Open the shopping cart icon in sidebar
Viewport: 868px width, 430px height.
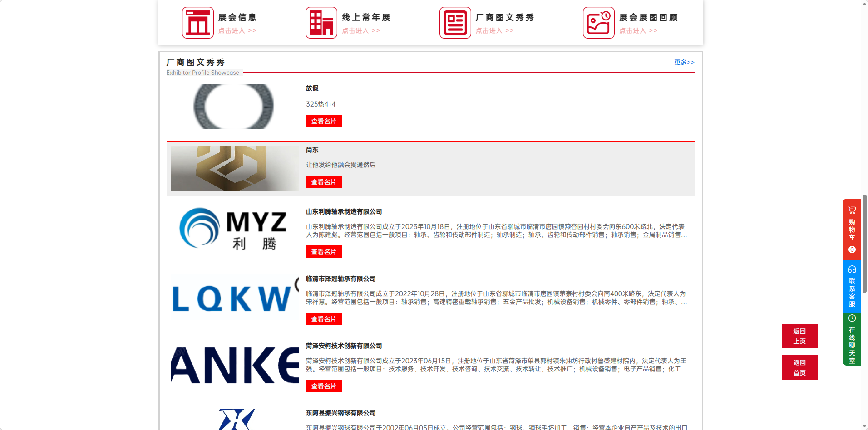pos(852,210)
